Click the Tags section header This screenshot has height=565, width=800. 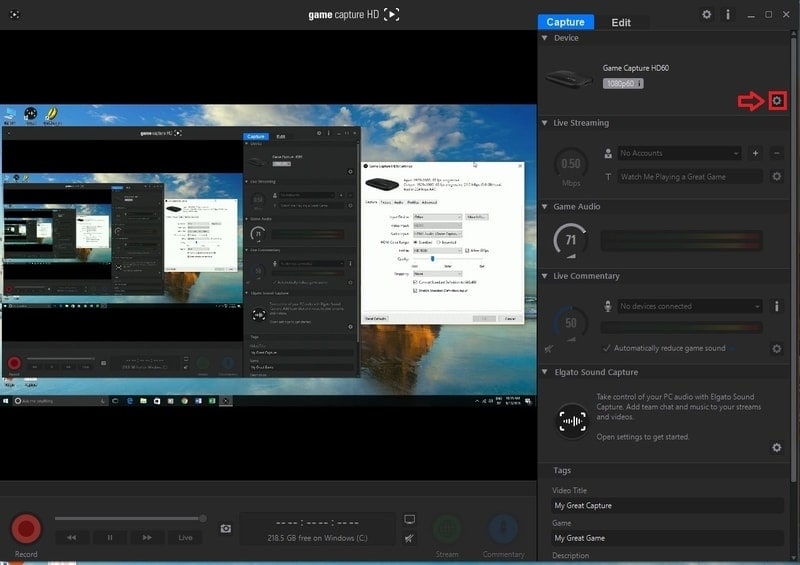[x=562, y=471]
